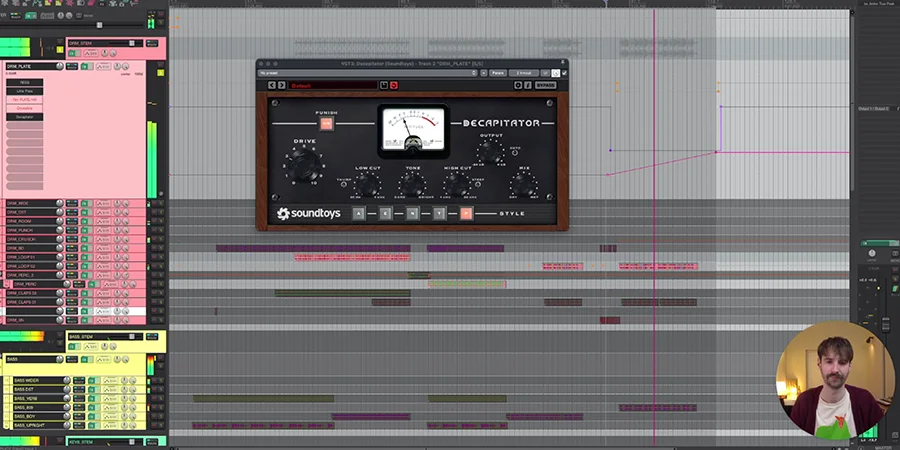Click the 2 in/out button
The image size is (900, 450).
[523, 73]
